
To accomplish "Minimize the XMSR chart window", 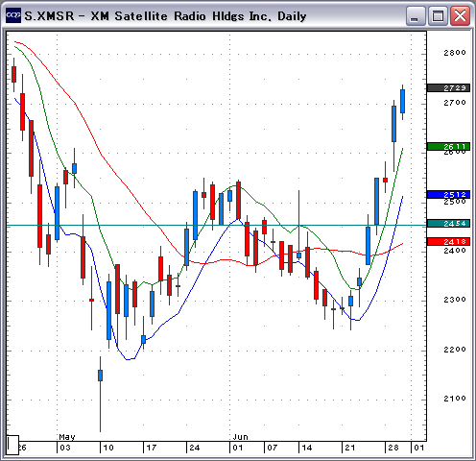I will click(x=416, y=15).
